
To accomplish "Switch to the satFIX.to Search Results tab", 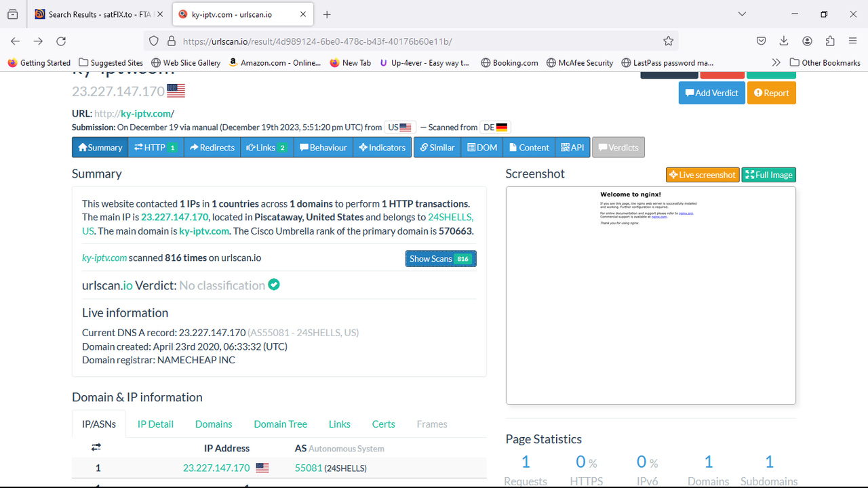I will [98, 14].
